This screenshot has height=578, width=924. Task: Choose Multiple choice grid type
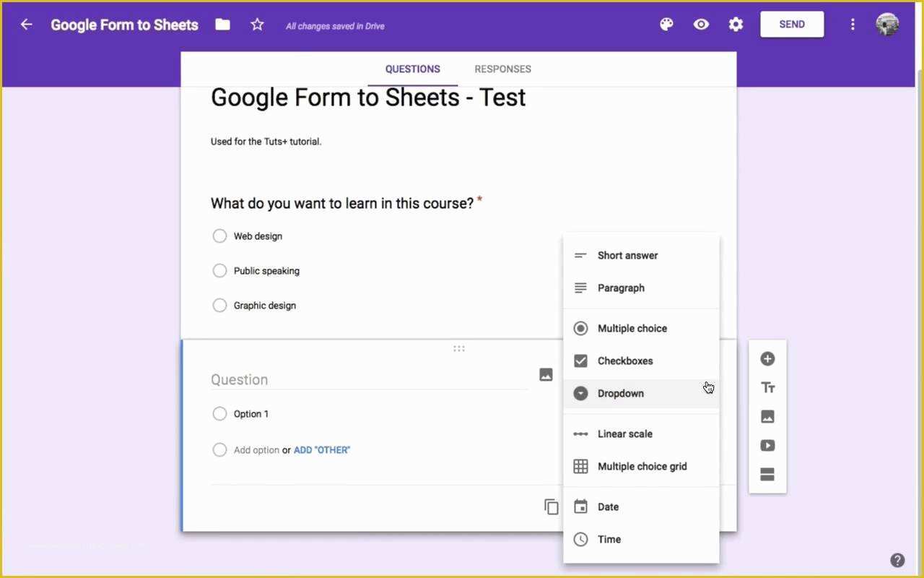pos(641,466)
